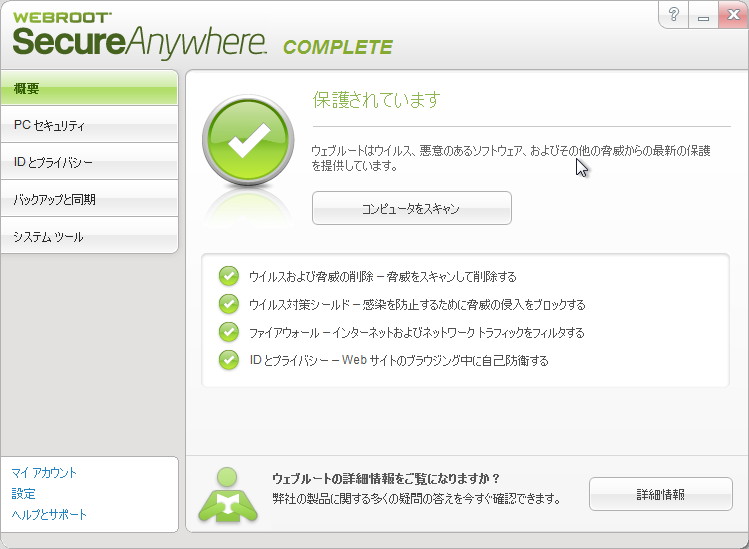Click checkmark beside ファイアウォール

point(229,332)
